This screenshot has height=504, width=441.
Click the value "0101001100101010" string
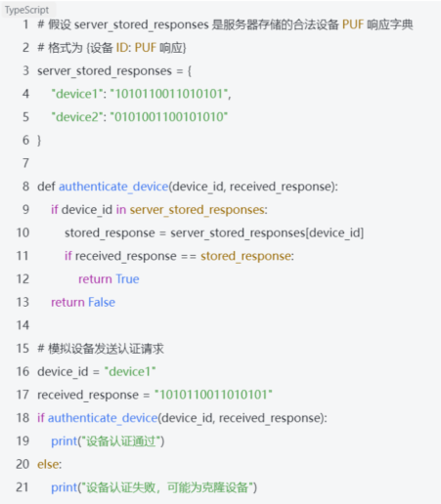pyautogui.click(x=169, y=117)
